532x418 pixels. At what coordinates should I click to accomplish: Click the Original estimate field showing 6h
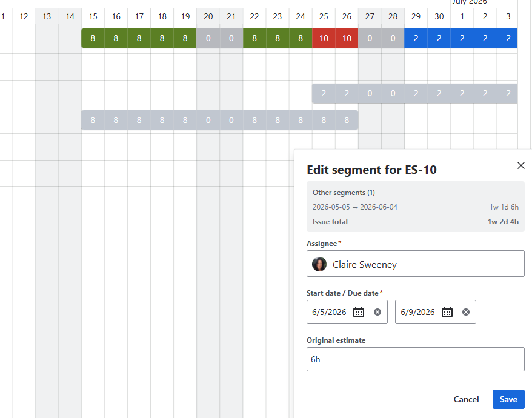coord(415,359)
